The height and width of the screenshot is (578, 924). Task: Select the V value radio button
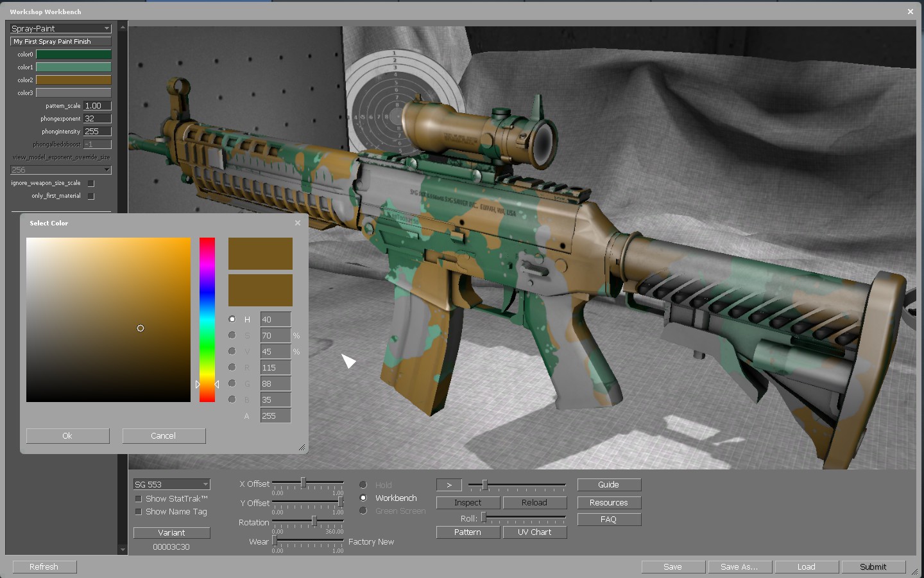(x=232, y=351)
